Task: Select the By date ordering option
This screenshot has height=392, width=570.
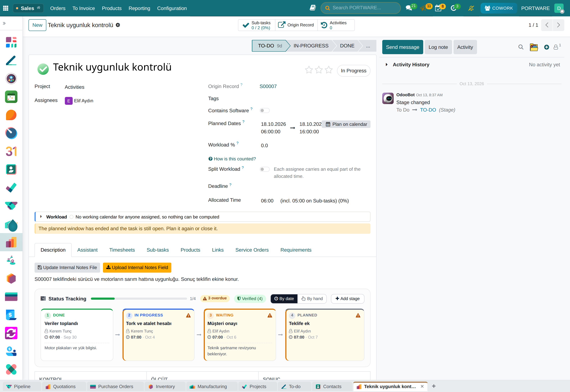Action: pos(284,299)
